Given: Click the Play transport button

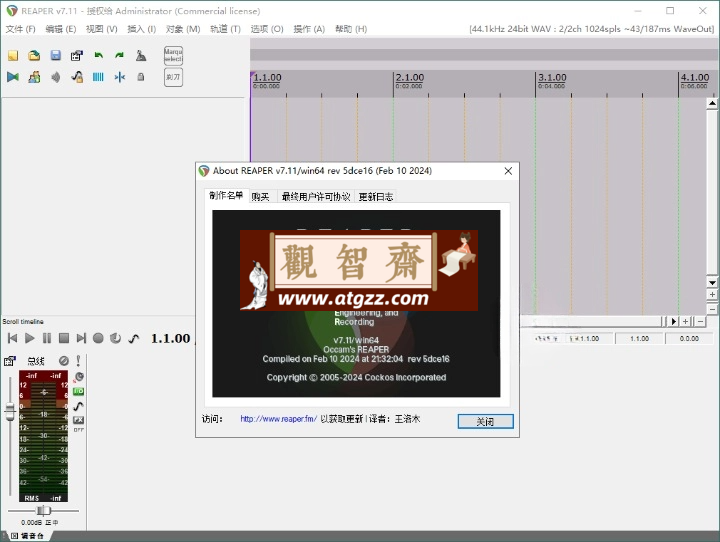Looking at the screenshot, I should pyautogui.click(x=29, y=339).
